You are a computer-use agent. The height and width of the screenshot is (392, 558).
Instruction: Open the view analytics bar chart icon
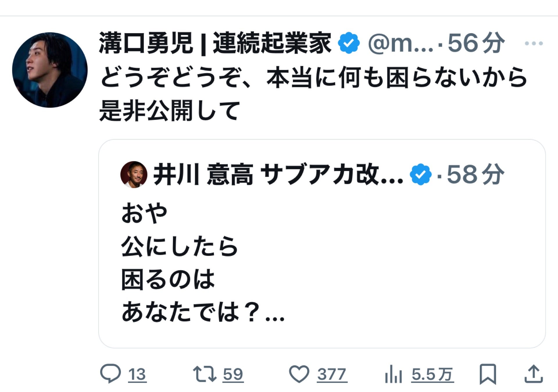(393, 374)
